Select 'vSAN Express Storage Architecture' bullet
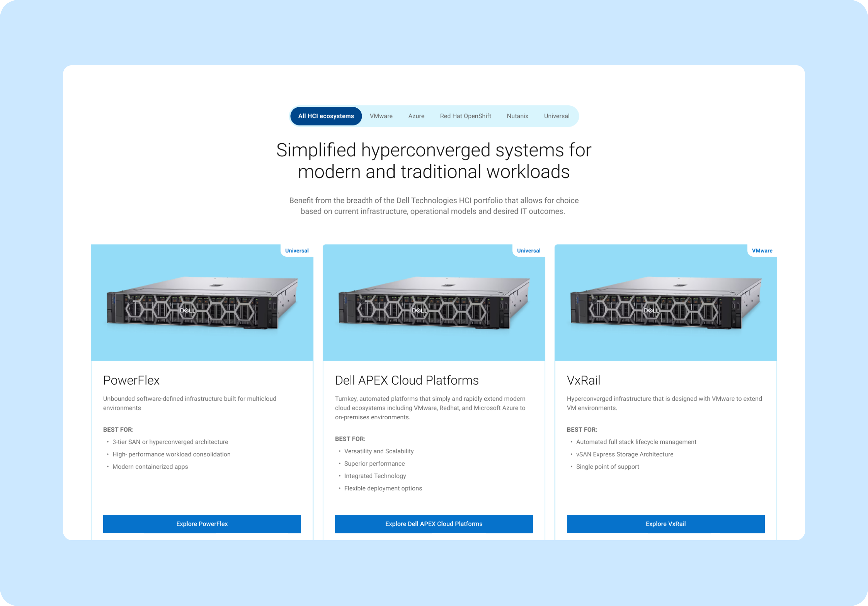 click(624, 454)
